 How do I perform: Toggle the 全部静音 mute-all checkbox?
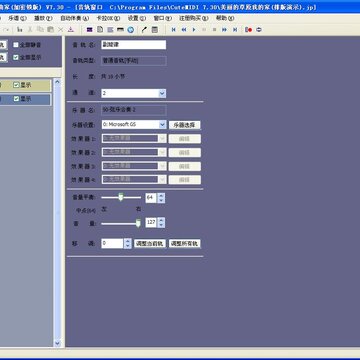point(16,45)
